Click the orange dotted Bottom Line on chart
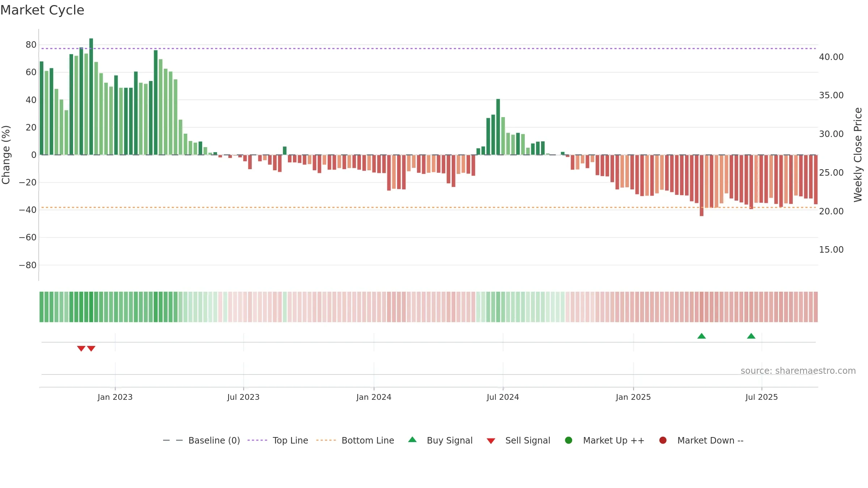Image resolution: width=868 pixels, height=488 pixels. (429, 207)
